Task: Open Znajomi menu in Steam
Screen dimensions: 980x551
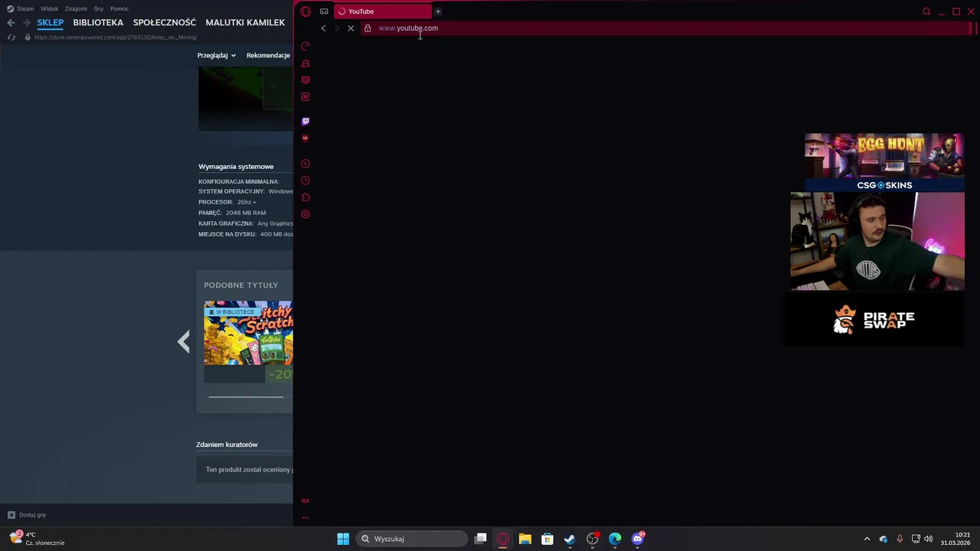Action: coord(76,8)
